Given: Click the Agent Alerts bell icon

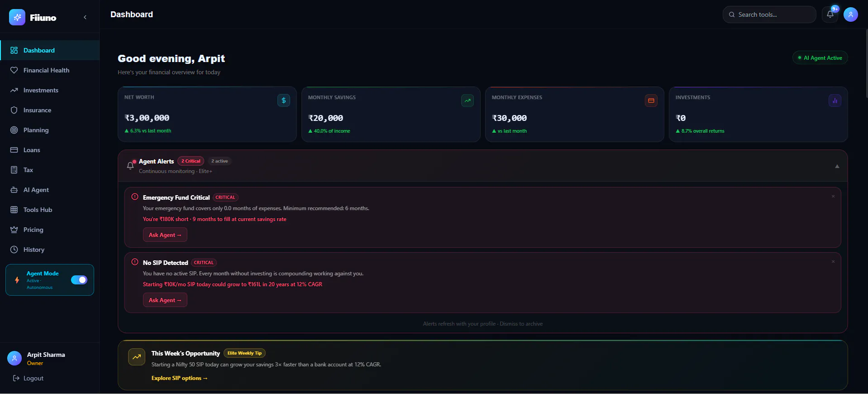Looking at the screenshot, I should coord(130,166).
